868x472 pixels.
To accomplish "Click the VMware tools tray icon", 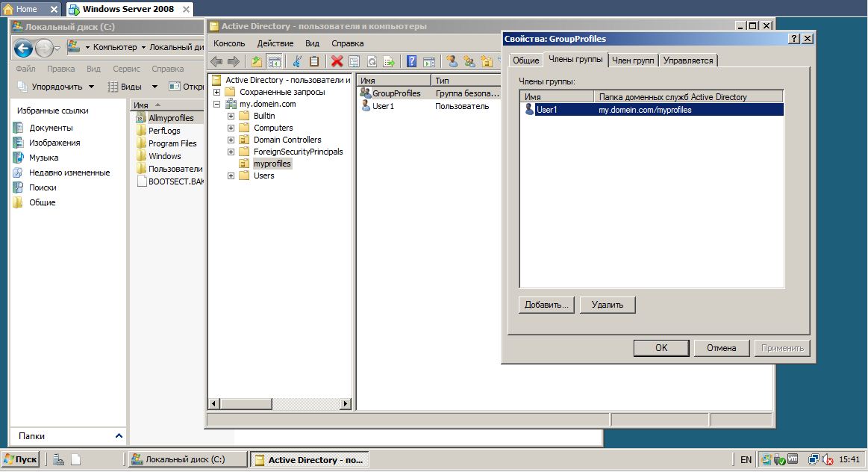I will (793, 459).
